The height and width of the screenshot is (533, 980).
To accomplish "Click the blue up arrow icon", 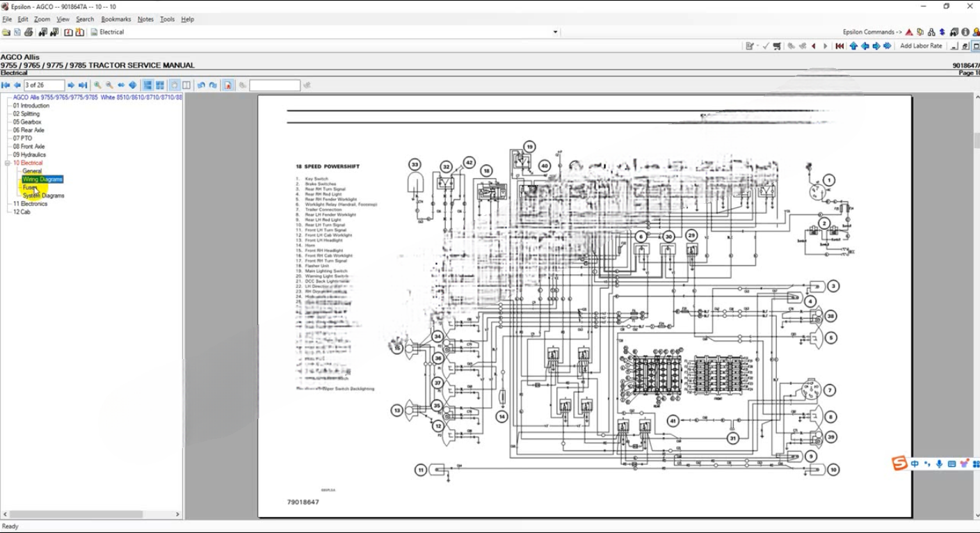I will (853, 46).
